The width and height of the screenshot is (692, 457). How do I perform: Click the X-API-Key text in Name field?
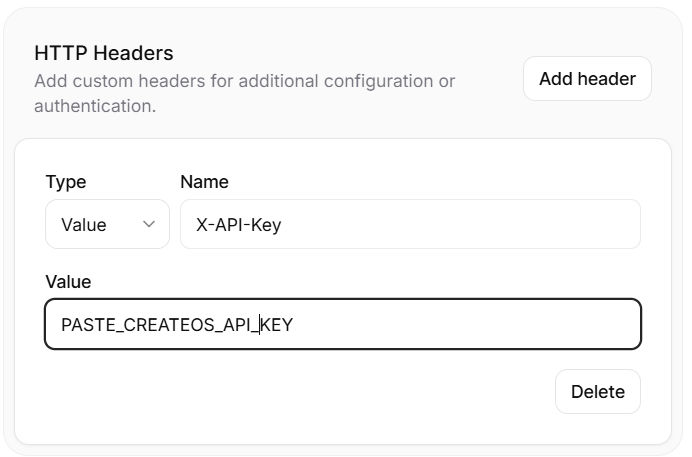pos(238,225)
